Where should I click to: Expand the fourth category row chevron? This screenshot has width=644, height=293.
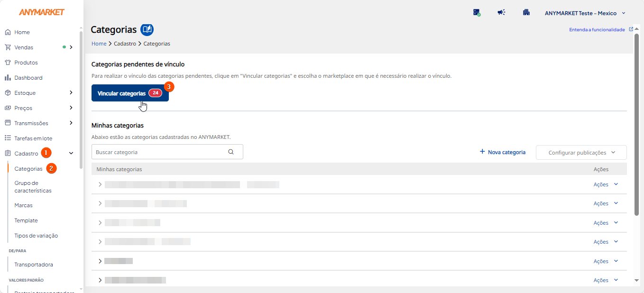pyautogui.click(x=100, y=242)
